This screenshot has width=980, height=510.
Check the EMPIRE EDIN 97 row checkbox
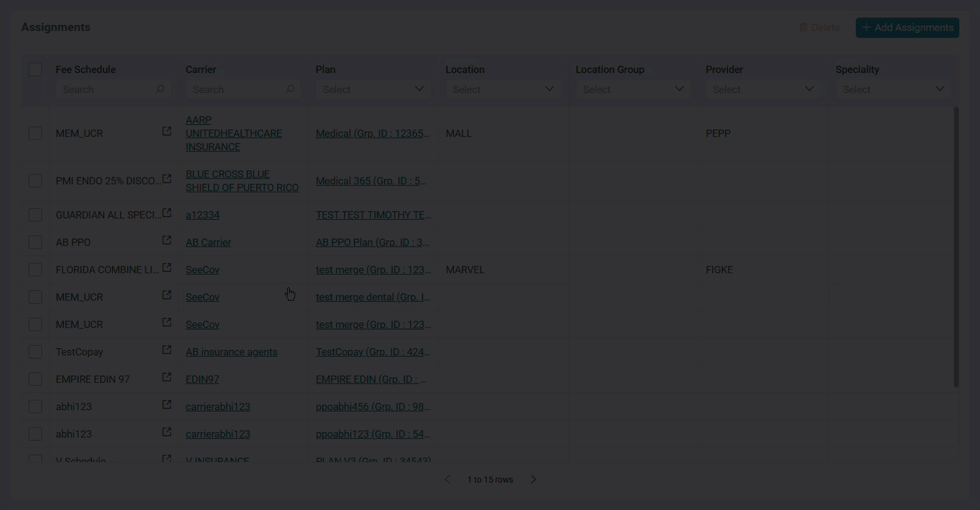pyautogui.click(x=35, y=379)
